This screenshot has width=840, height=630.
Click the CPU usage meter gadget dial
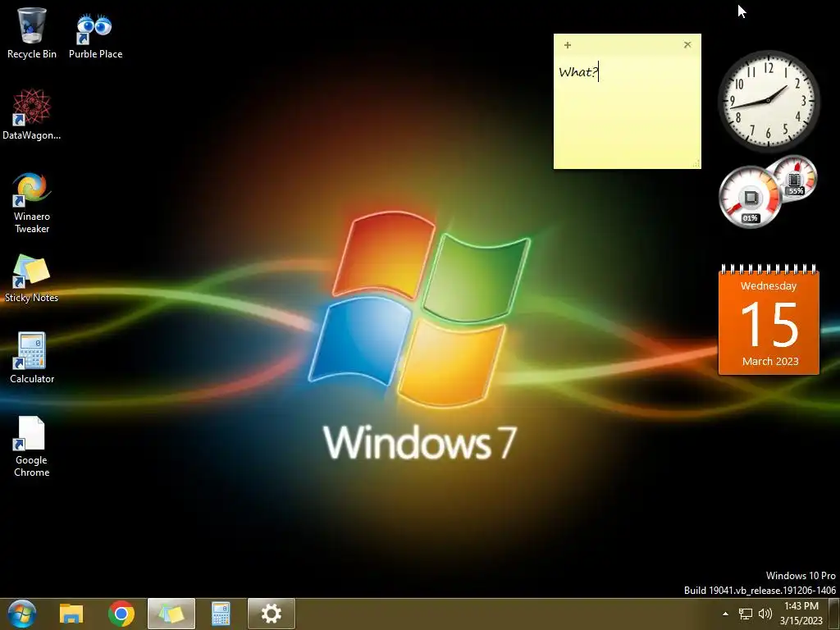[750, 197]
